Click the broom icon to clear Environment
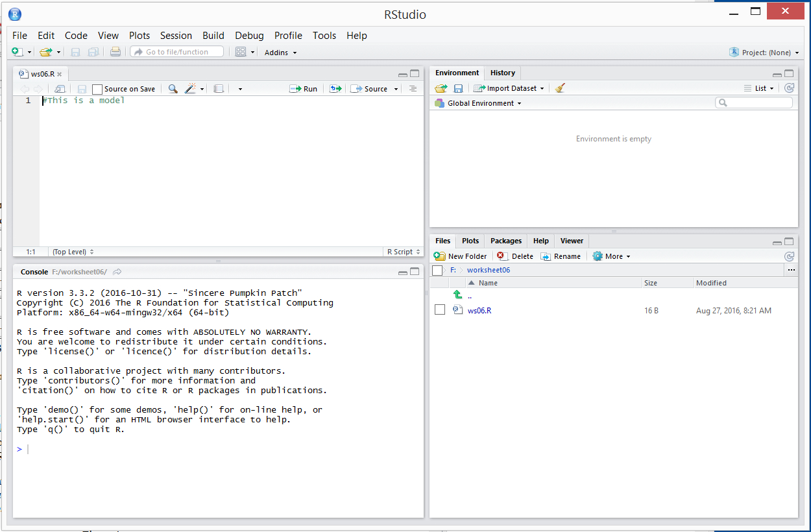The width and height of the screenshot is (811, 532). point(560,88)
